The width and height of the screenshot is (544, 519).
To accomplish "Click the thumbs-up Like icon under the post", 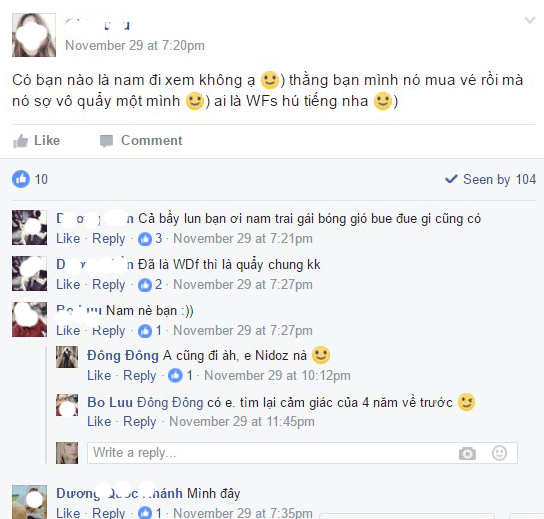I will 20,141.
